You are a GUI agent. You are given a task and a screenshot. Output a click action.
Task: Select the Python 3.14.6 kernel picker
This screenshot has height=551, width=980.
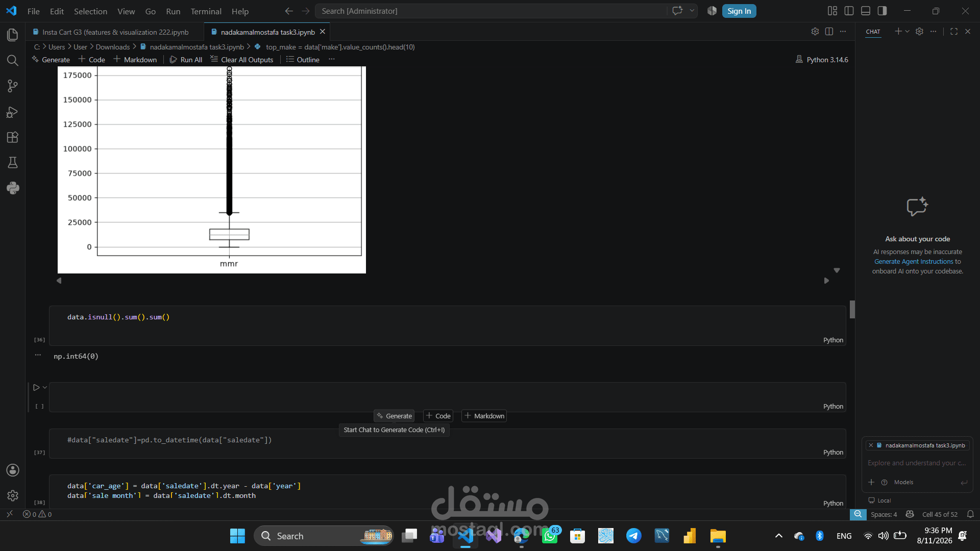tap(822, 60)
